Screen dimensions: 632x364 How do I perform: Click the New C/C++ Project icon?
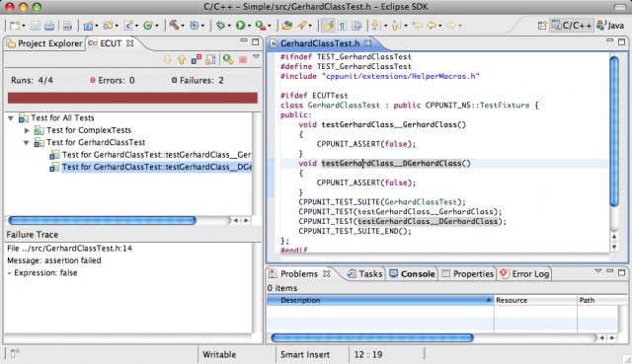pyautogui.click(x=88, y=26)
